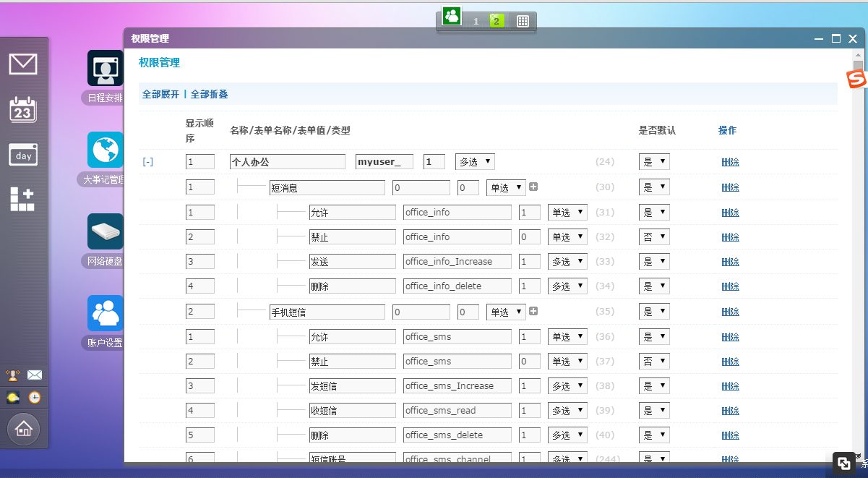
Task: Click 全部展开 to expand all
Action: pos(160,94)
